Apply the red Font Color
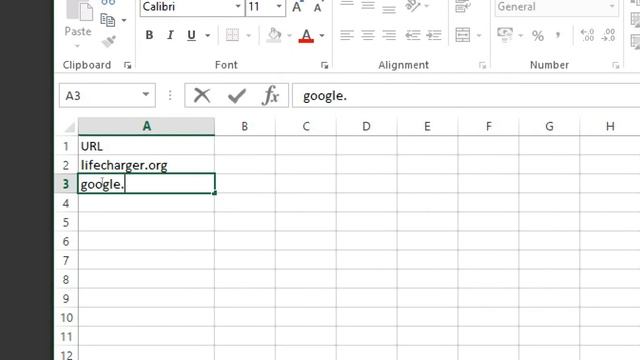The image size is (640, 360). [x=306, y=36]
